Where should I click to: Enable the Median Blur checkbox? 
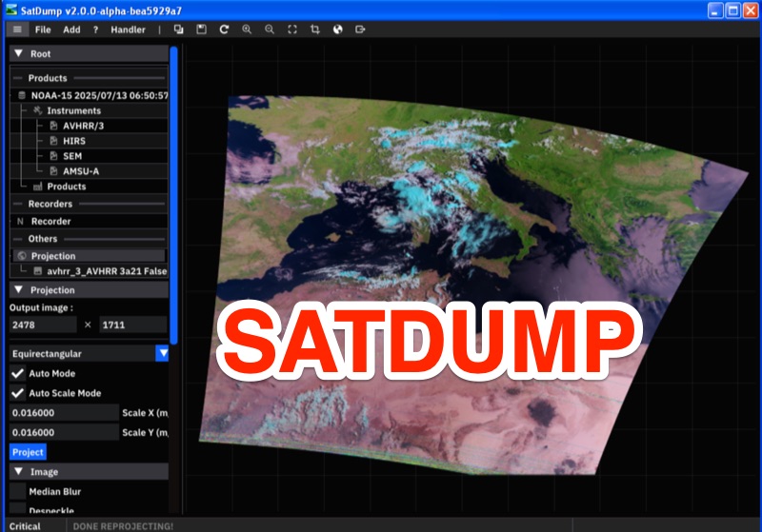[18, 491]
